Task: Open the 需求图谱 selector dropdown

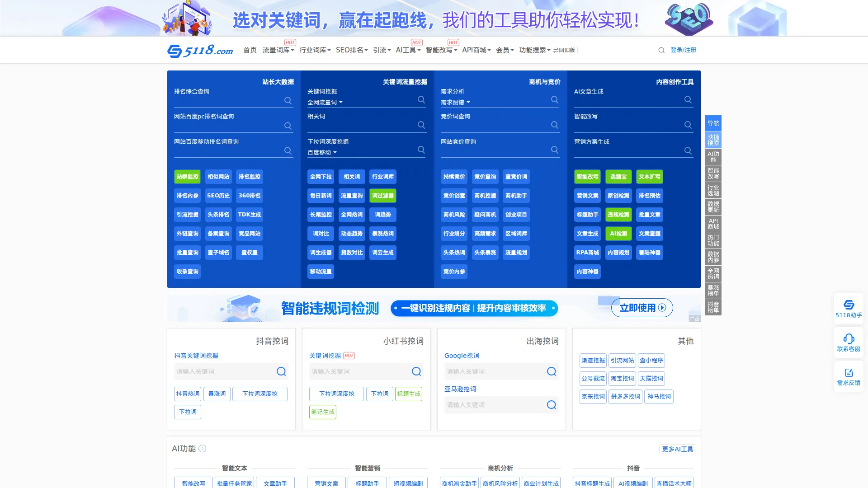Action: [x=455, y=103]
